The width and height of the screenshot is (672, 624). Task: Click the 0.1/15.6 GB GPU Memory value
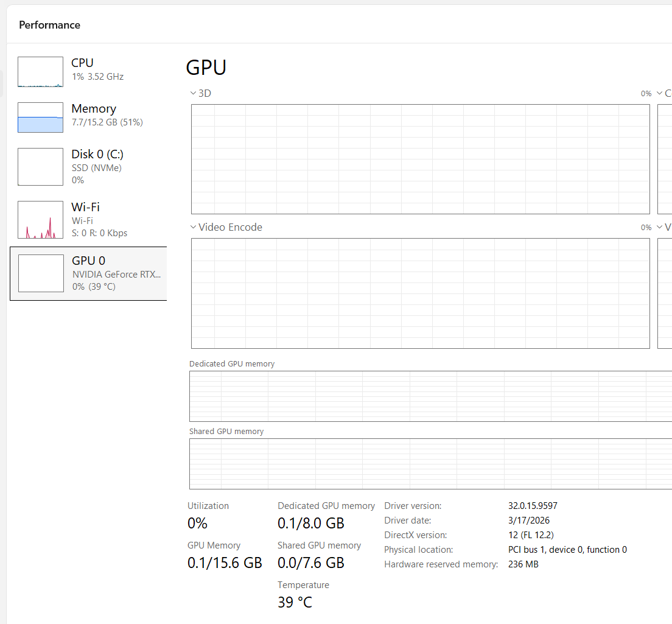pyautogui.click(x=225, y=563)
